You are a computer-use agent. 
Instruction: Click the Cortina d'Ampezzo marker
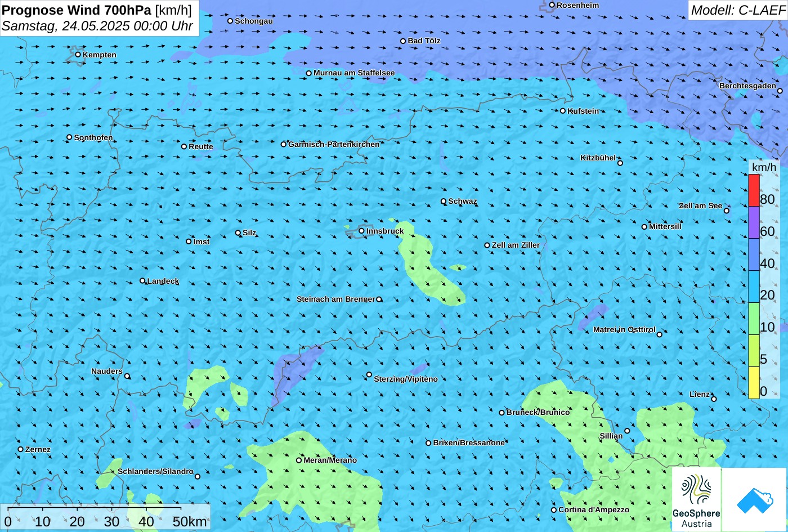(x=554, y=510)
